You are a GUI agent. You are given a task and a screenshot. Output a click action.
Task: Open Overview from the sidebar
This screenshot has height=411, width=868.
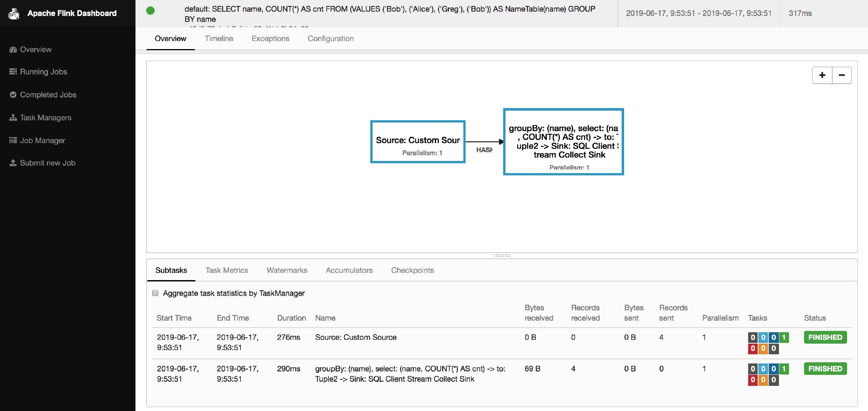point(35,49)
